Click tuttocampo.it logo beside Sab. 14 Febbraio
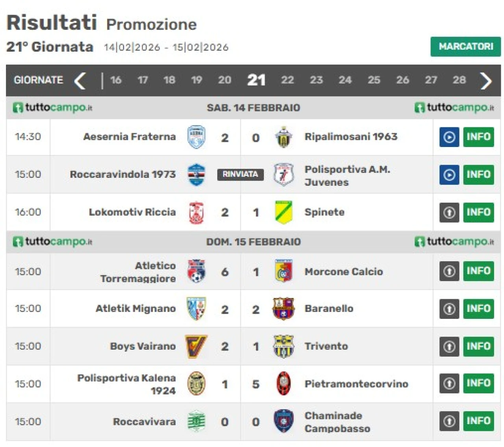504x447 pixels. (x=53, y=108)
